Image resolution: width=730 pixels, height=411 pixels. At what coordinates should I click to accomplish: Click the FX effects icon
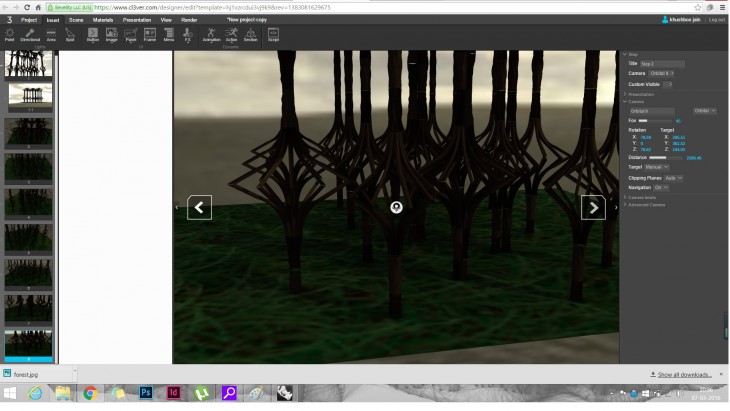point(187,35)
